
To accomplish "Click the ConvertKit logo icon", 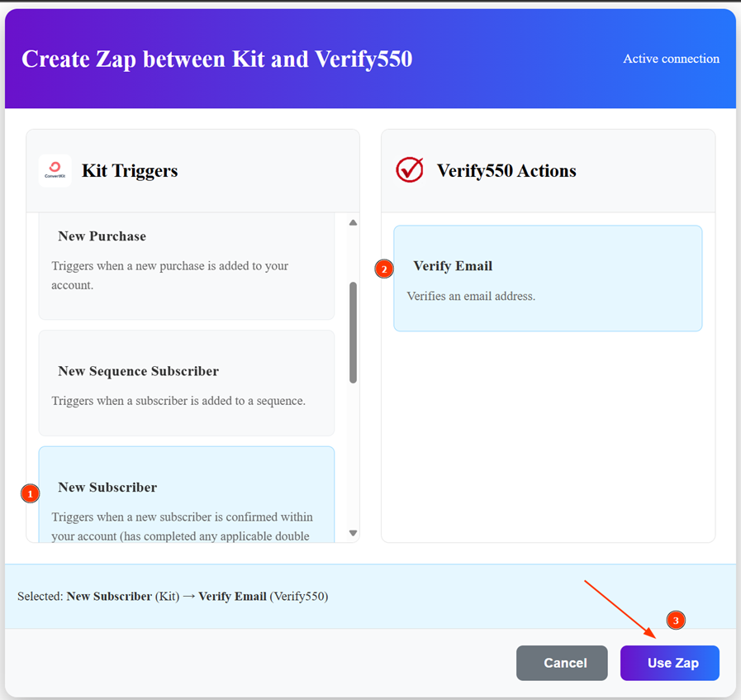I will click(x=55, y=170).
